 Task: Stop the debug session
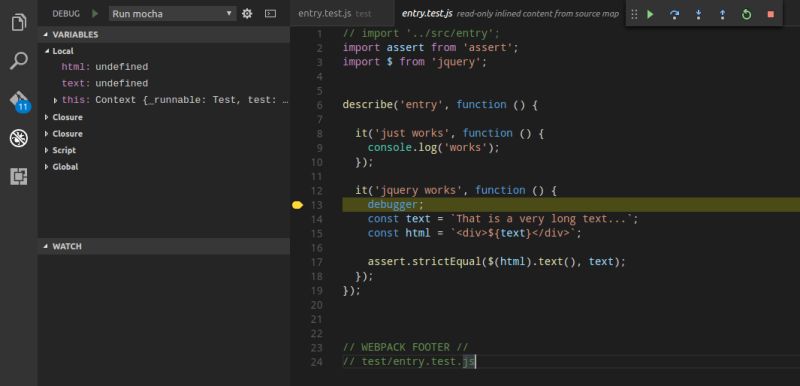click(770, 14)
